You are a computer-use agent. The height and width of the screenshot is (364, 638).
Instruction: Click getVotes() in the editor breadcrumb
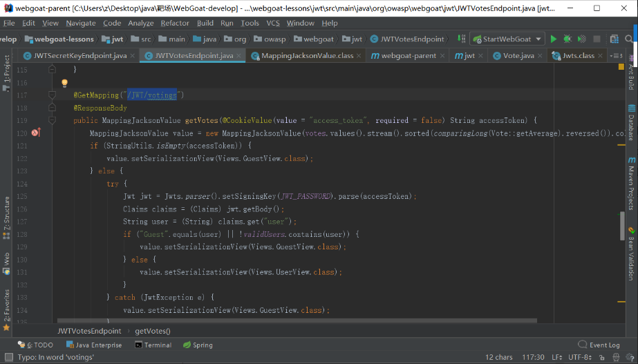[x=153, y=331]
